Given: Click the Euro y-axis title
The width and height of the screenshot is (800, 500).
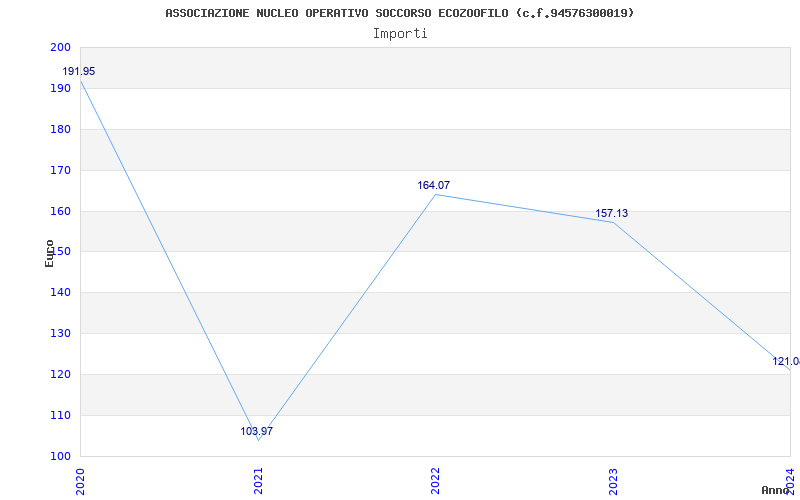Looking at the screenshot, I should (49, 253).
